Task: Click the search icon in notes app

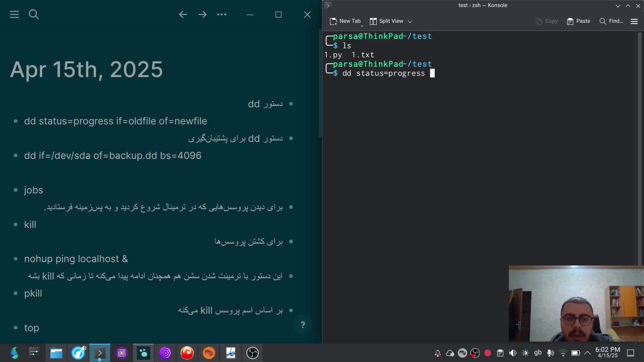Action: tap(34, 14)
